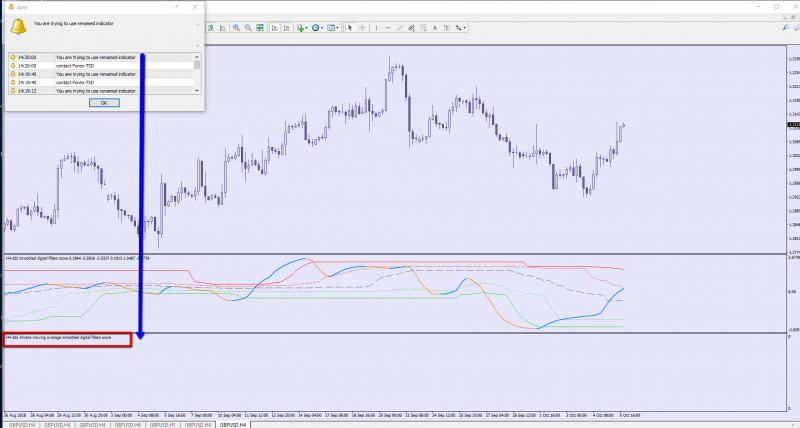This screenshot has width=800, height=428.
Task: Click the search magnifier at top right
Action: (787, 28)
